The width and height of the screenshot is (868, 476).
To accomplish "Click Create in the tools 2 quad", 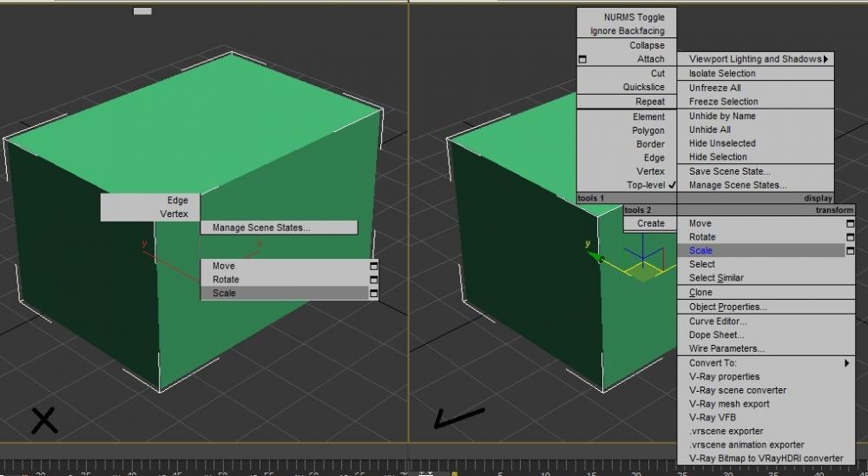I will (x=650, y=223).
